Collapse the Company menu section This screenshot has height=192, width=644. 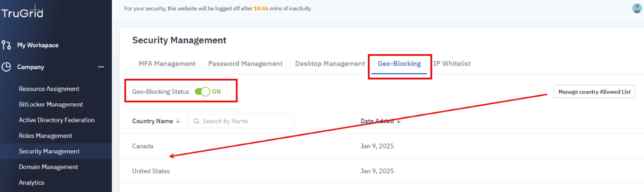tap(101, 67)
